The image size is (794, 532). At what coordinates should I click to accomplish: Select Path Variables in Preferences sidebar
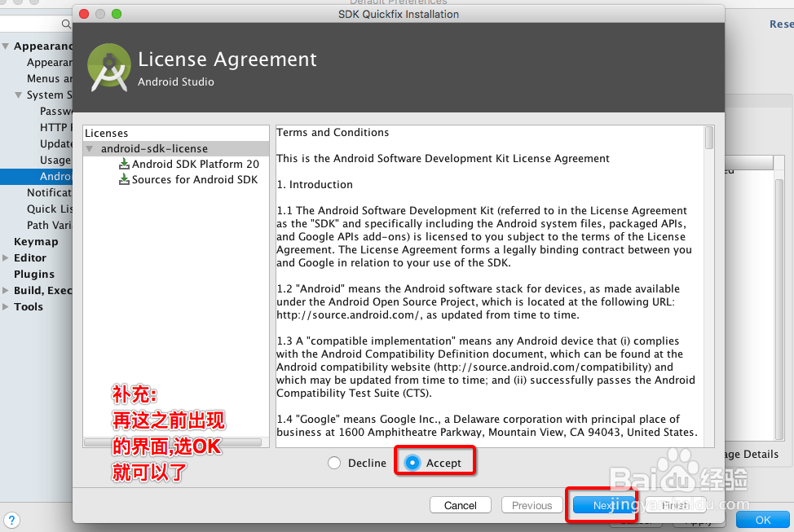click(x=50, y=225)
